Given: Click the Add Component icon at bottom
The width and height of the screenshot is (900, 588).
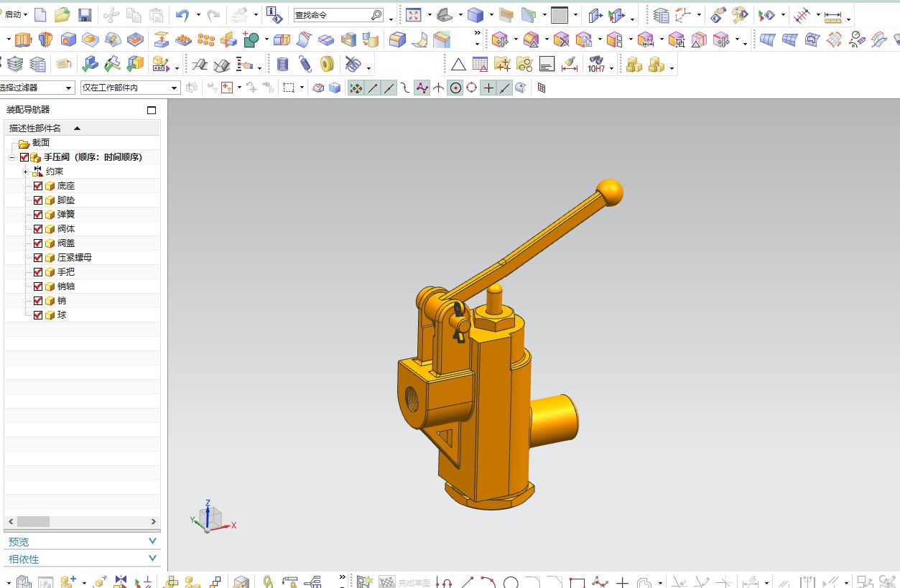Looking at the screenshot, I should coord(68,582).
